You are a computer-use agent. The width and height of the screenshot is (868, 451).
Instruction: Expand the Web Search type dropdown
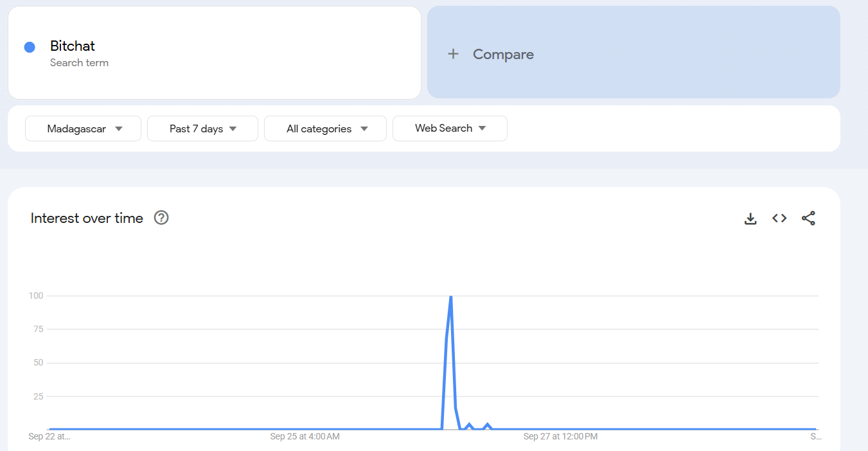click(x=450, y=128)
